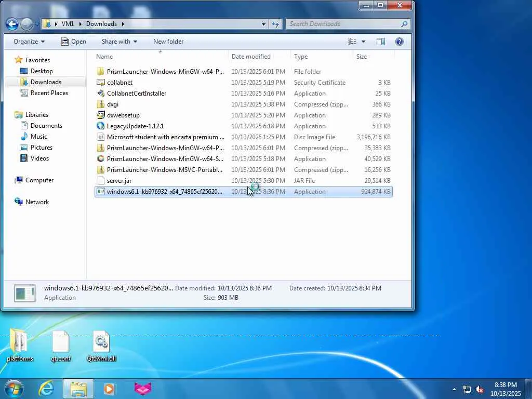The image size is (532, 399).
Task: Sort by Size column header
Action: [x=373, y=57]
